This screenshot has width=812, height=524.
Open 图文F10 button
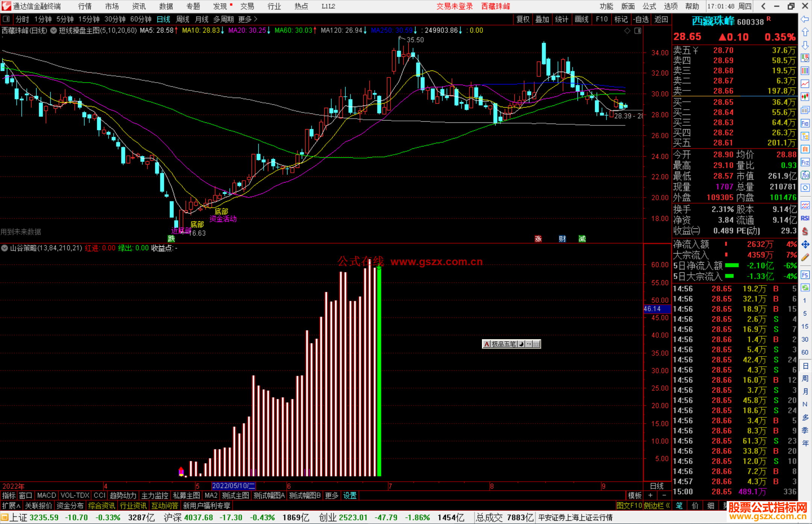(629, 506)
